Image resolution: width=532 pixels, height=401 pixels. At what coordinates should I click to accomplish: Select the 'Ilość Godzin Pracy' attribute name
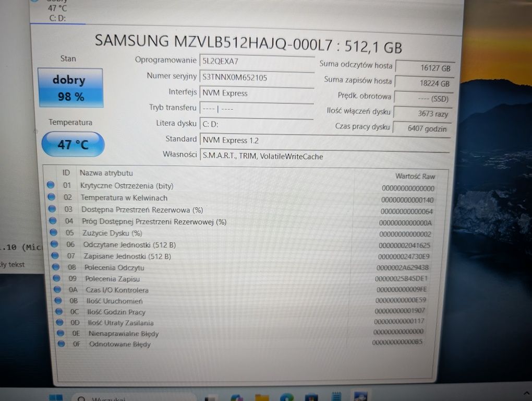(116, 312)
